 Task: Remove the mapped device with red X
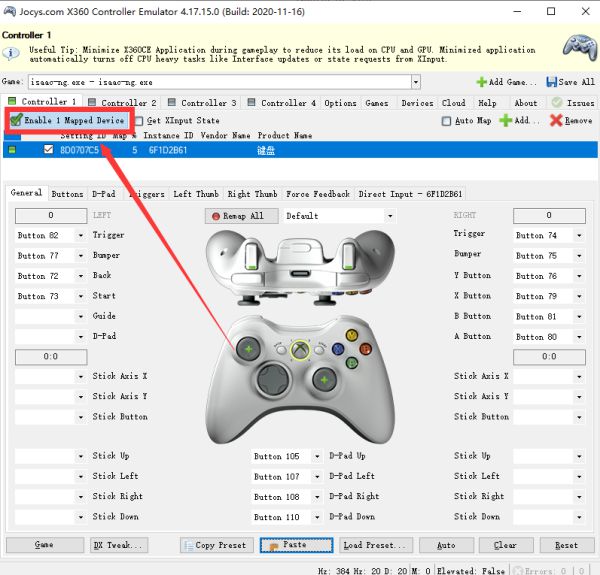tap(570, 120)
